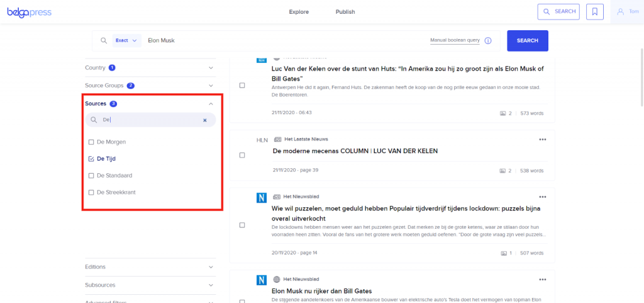The image size is (644, 303).
Task: Open Luc Van der Kelen over de stunt article
Action: [x=408, y=74]
